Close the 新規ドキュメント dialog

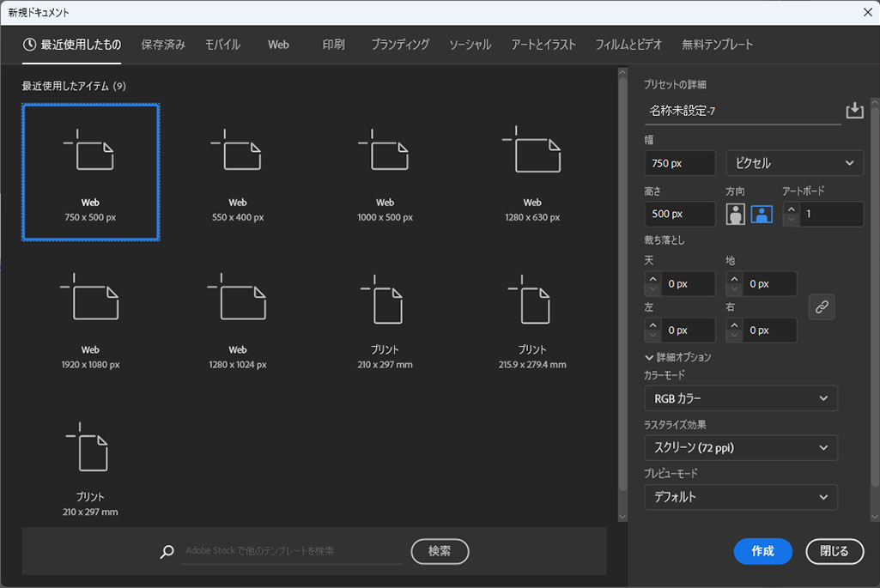click(x=868, y=12)
